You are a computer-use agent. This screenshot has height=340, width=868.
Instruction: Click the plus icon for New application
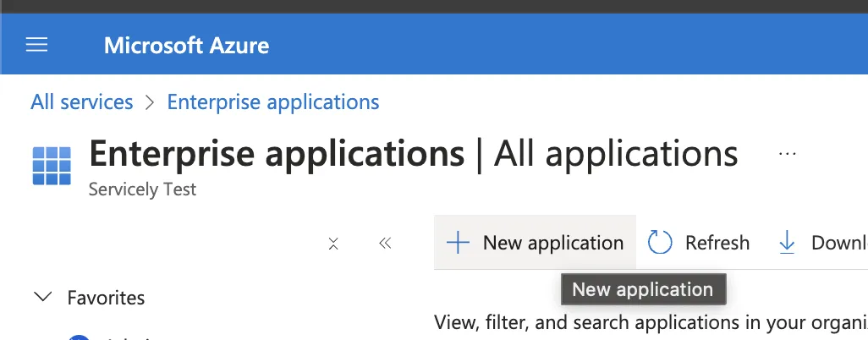click(458, 243)
